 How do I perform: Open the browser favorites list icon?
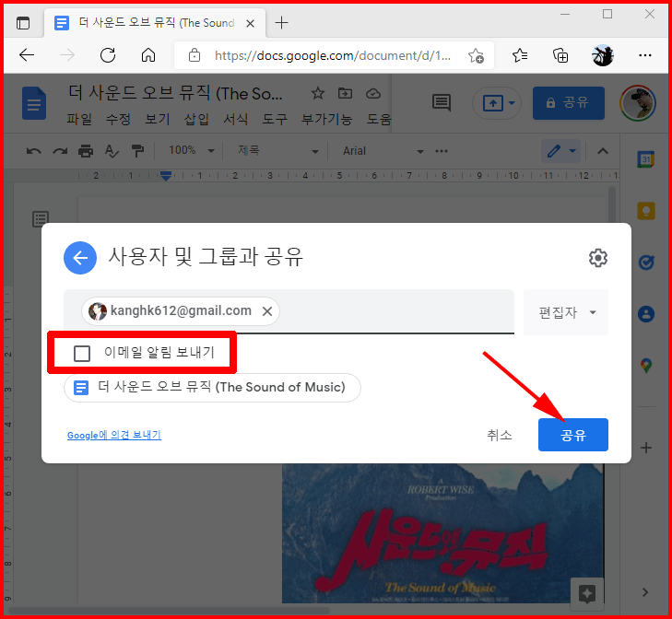pyautogui.click(x=519, y=55)
